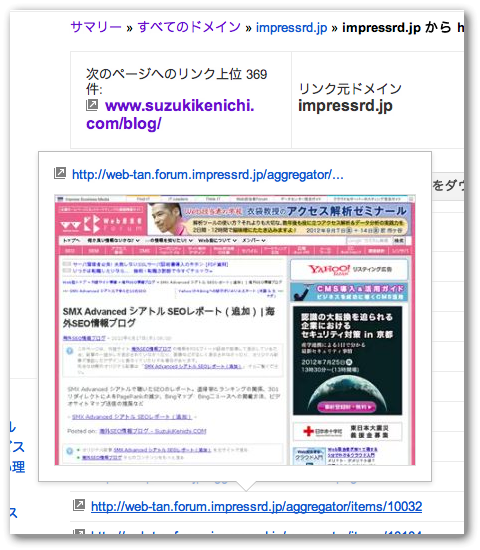Click the page preview thumbnail
This screenshot has height=550, width=480.
pos(235,330)
